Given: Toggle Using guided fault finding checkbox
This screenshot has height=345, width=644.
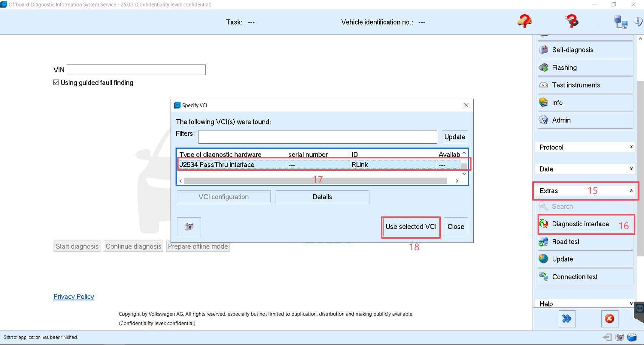Looking at the screenshot, I should (x=56, y=83).
